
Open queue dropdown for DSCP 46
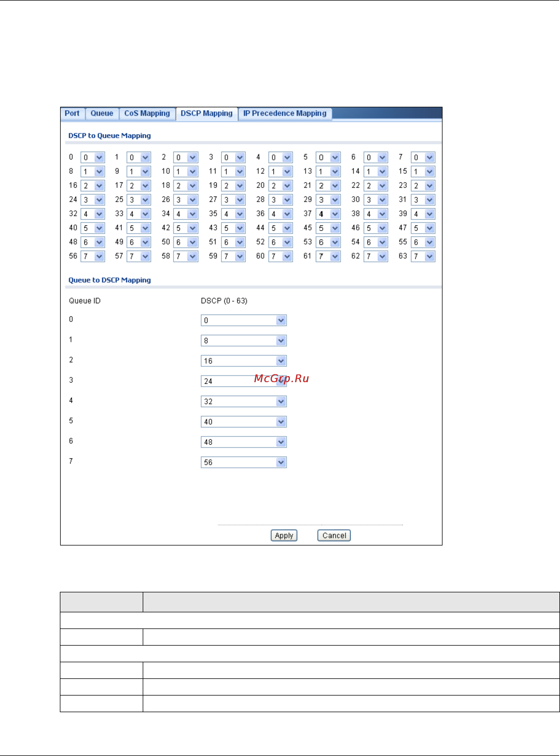375,228
